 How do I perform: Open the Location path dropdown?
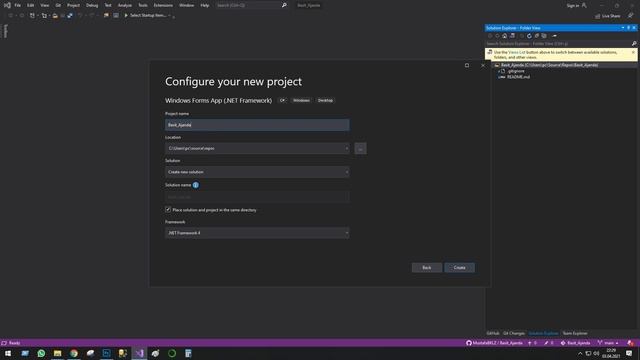coord(257,148)
